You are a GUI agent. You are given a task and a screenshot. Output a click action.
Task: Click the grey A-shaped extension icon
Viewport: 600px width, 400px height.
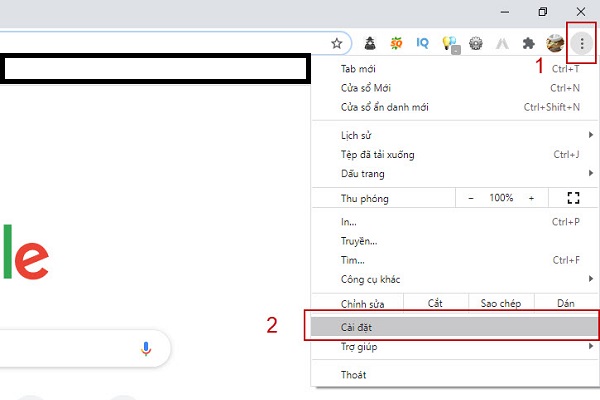tap(502, 43)
